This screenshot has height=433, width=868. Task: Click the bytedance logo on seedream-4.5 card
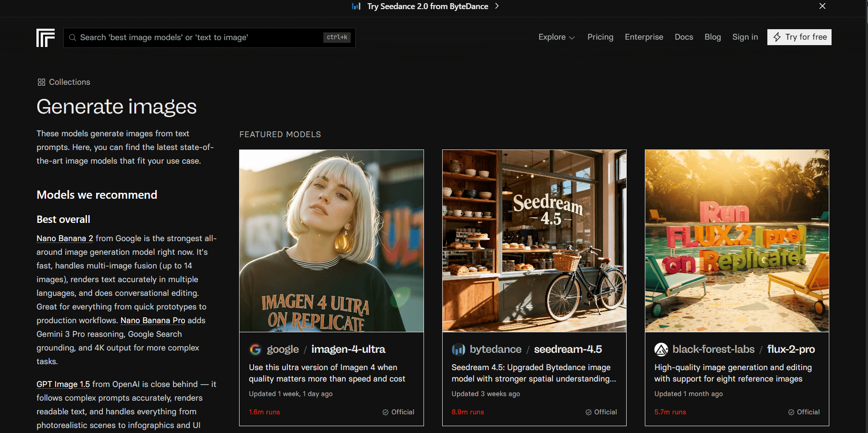(458, 349)
